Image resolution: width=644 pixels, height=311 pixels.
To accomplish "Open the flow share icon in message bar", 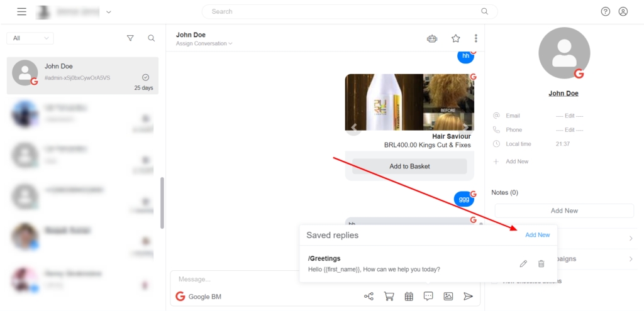I will [369, 297].
